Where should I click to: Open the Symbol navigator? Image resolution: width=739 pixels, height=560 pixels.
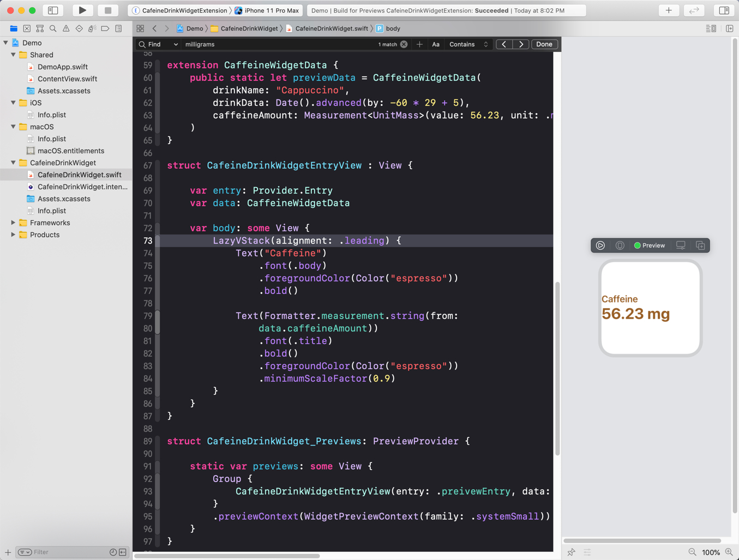tap(40, 28)
